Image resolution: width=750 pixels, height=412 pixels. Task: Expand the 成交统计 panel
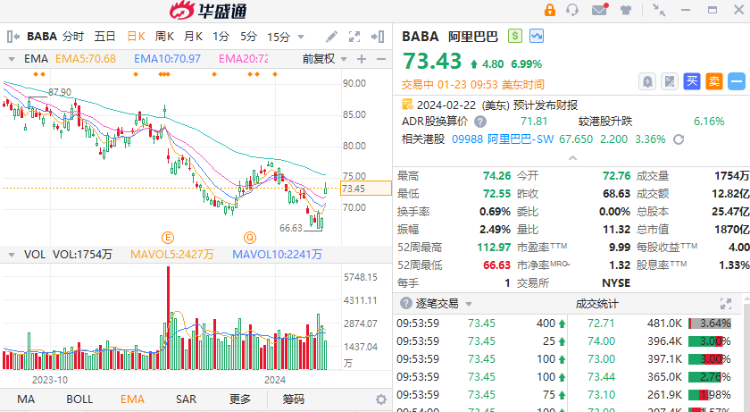tap(726, 303)
